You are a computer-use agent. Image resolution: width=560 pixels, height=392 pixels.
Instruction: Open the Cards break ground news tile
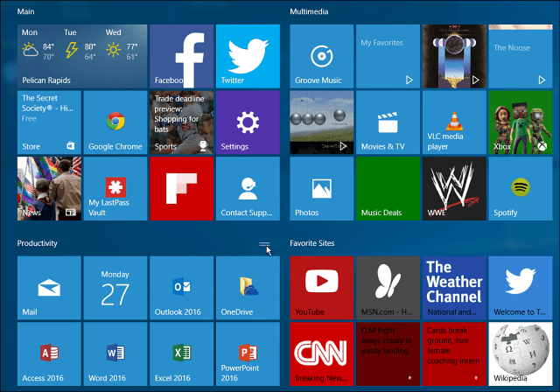[454, 353]
